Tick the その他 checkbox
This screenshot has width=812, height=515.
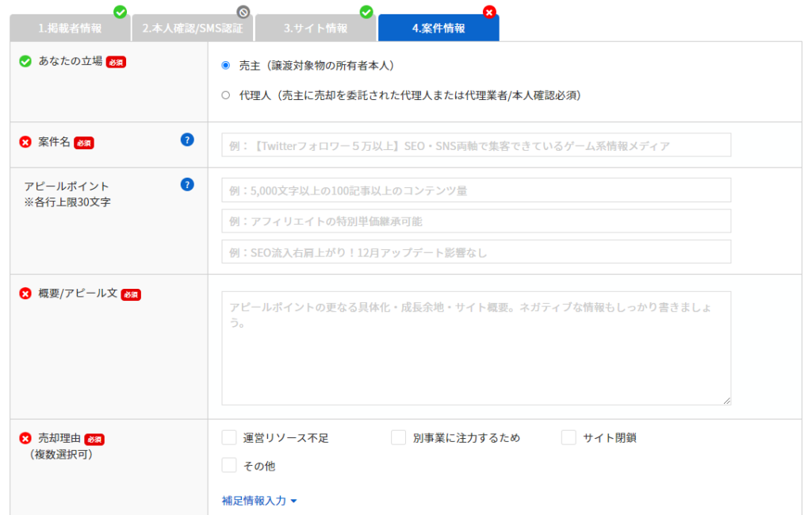pos(229,465)
